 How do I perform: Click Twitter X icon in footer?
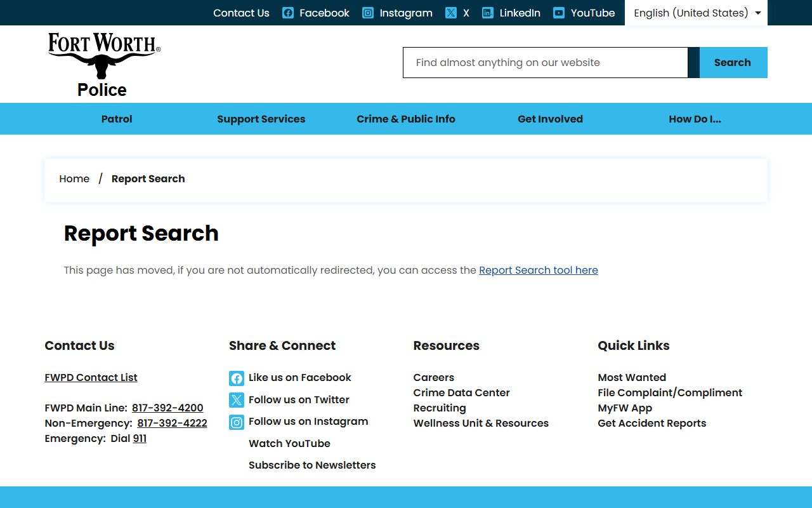pyautogui.click(x=237, y=400)
